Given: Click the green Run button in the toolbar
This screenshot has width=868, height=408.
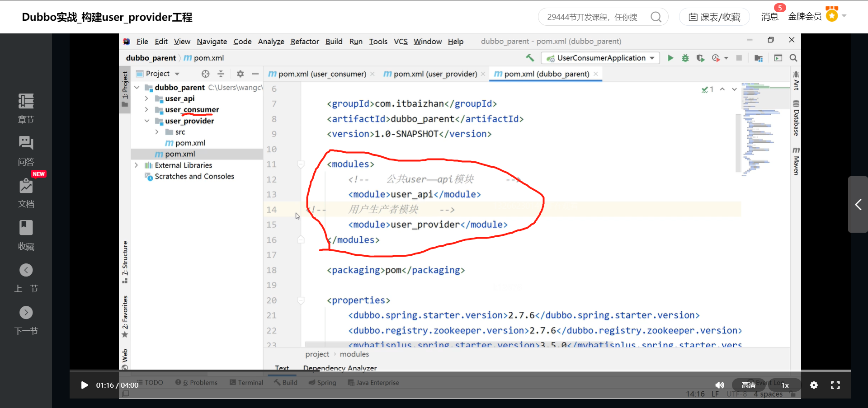Looking at the screenshot, I should point(670,58).
